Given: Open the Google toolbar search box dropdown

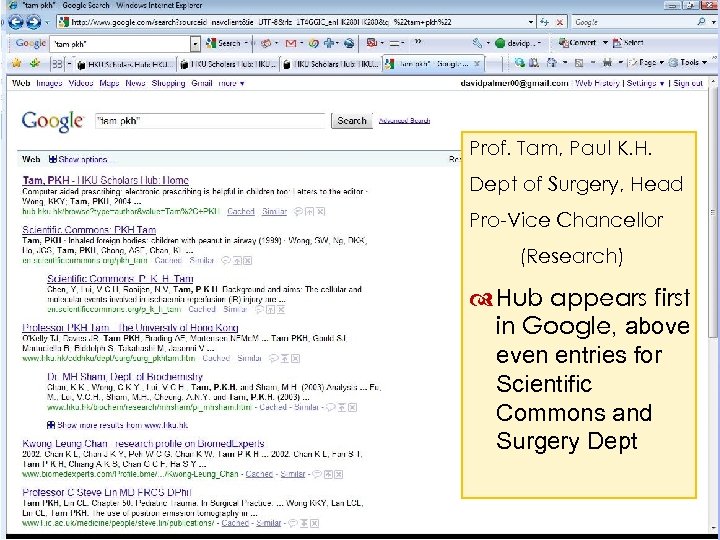Looking at the screenshot, I should coord(196,44).
